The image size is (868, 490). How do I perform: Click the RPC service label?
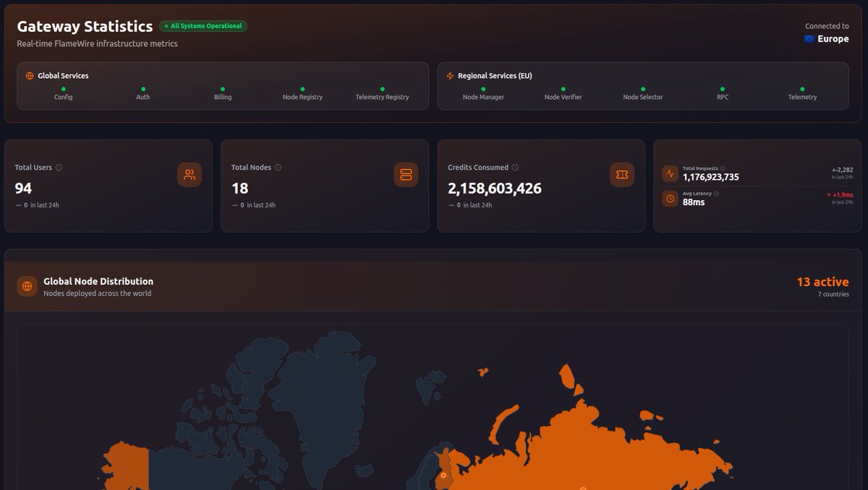(723, 97)
